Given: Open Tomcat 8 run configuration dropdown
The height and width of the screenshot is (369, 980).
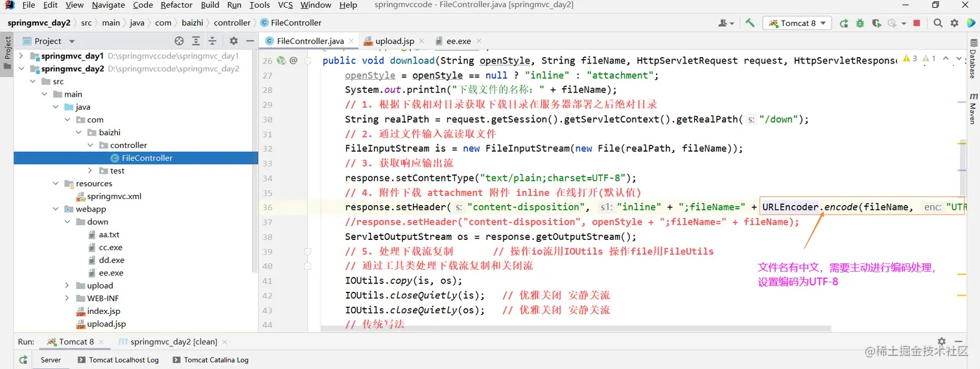Looking at the screenshot, I should pos(798,23).
